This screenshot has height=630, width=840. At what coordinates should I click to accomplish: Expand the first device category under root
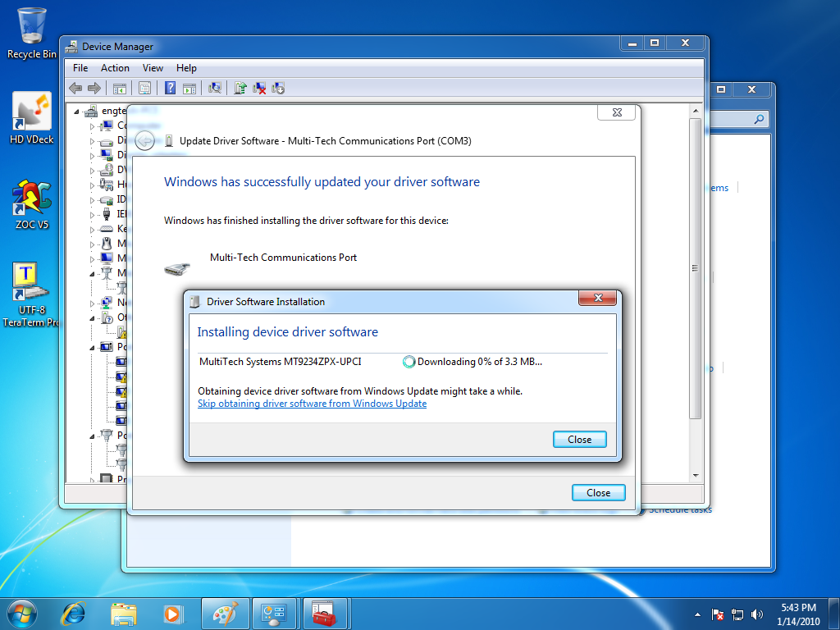(x=92, y=126)
